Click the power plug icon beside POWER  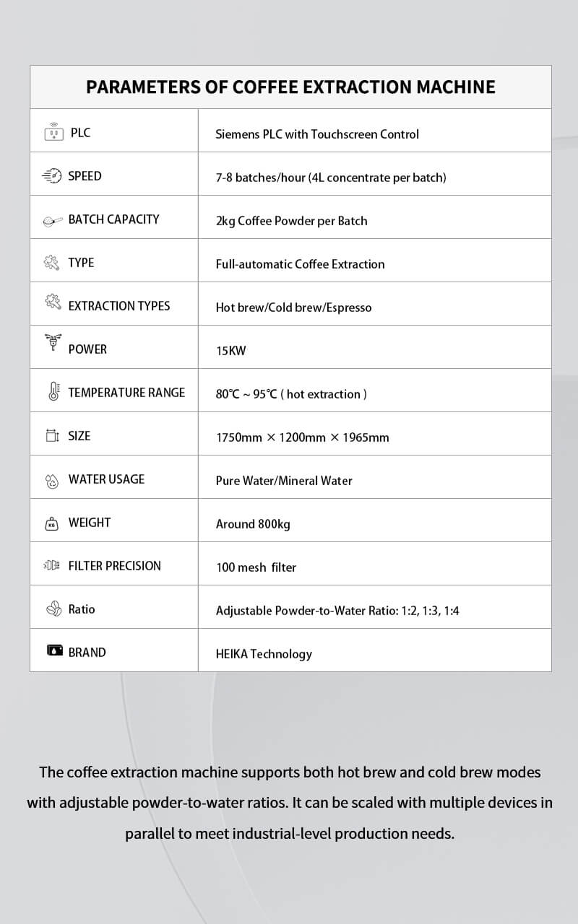coord(53,343)
